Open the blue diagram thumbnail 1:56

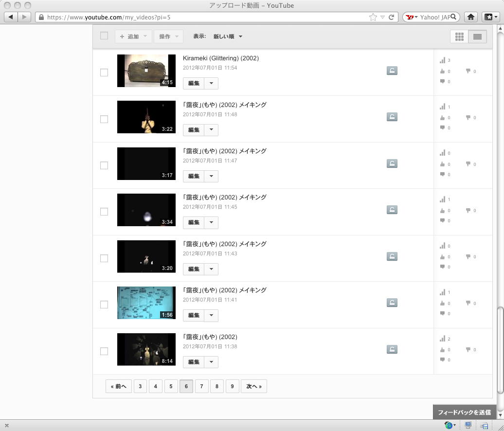tap(146, 303)
